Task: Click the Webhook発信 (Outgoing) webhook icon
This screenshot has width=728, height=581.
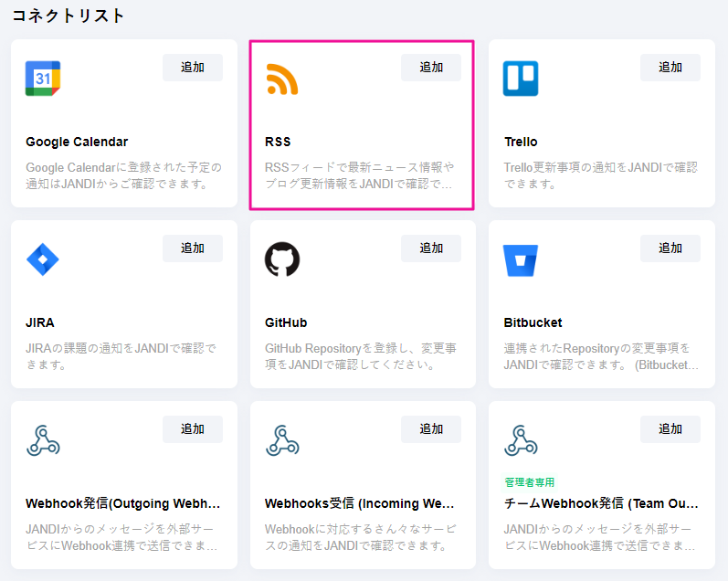Action: [43, 440]
